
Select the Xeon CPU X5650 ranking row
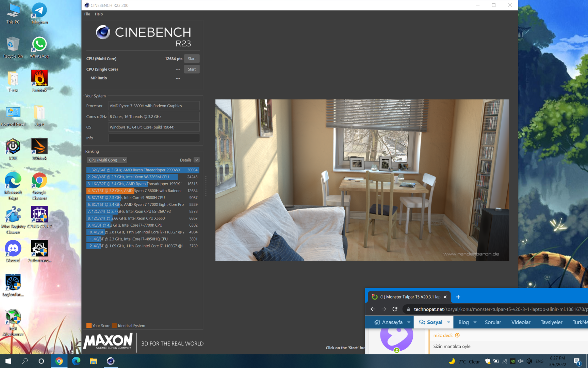pos(143,218)
